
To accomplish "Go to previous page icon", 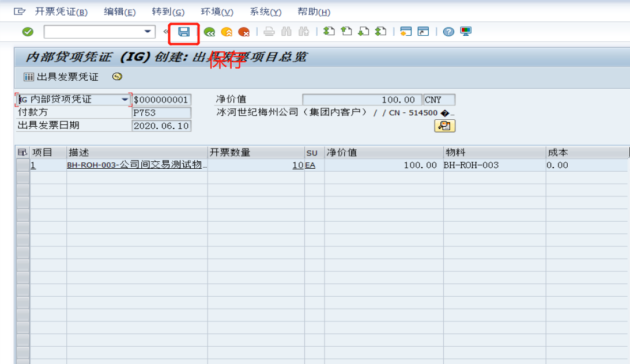I will 346,31.
